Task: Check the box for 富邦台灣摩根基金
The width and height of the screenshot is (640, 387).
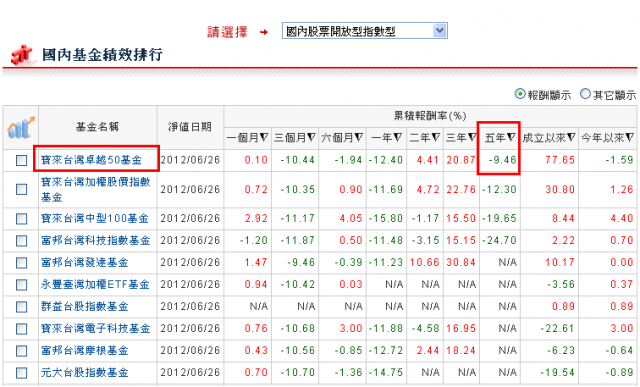Action: [21, 351]
